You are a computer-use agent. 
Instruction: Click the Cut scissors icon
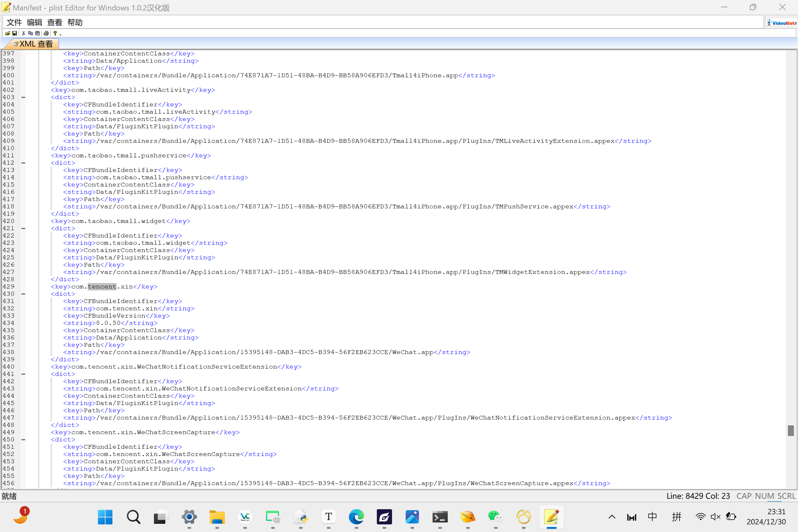coord(23,33)
